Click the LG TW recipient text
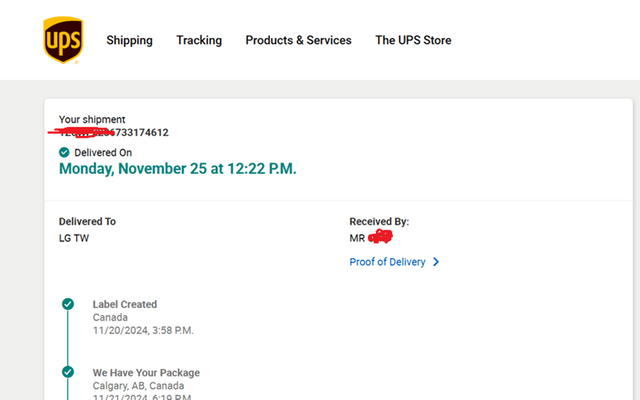The width and height of the screenshot is (640, 400). point(76,238)
